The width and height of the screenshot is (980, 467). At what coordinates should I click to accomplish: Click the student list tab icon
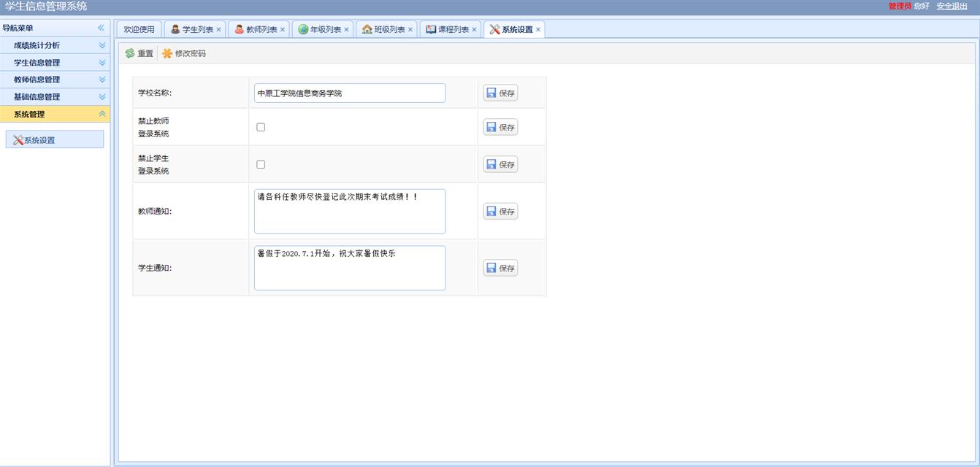coord(175,29)
